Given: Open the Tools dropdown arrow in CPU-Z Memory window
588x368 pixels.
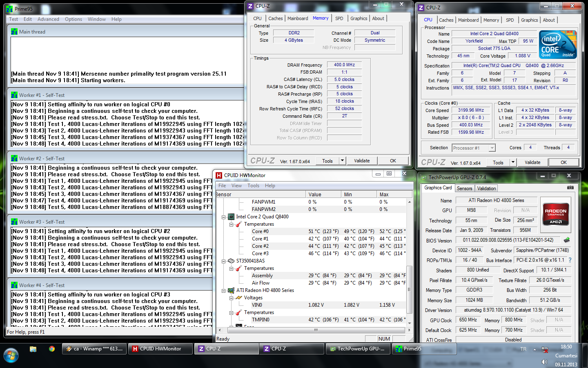Looking at the screenshot, I should pos(342,161).
